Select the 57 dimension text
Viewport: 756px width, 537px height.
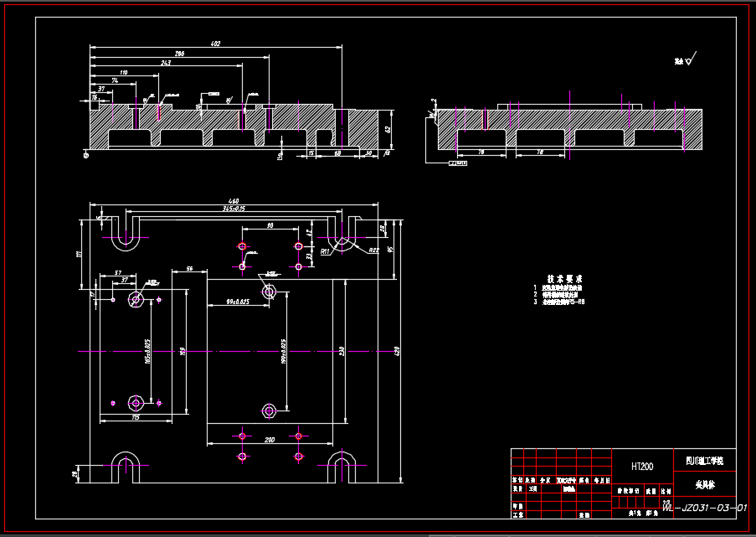118,272
